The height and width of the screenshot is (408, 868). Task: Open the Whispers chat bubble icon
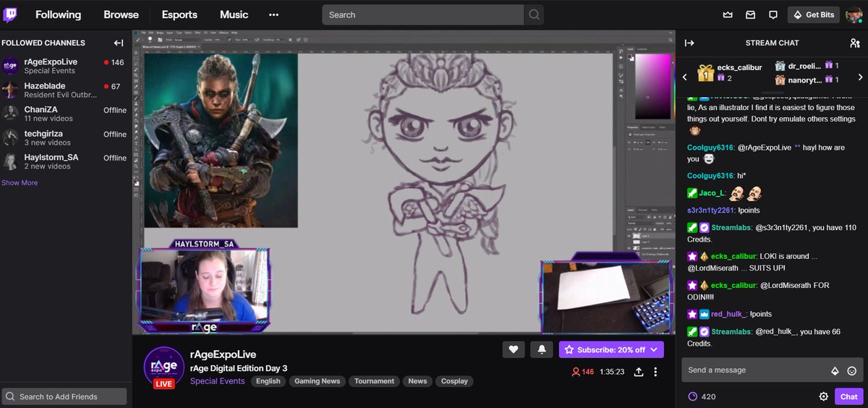pyautogui.click(x=773, y=14)
